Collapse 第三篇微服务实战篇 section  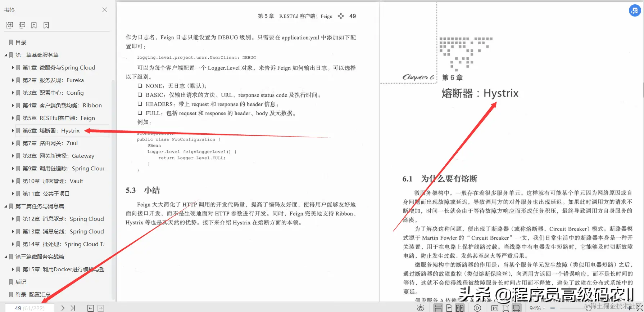point(6,257)
